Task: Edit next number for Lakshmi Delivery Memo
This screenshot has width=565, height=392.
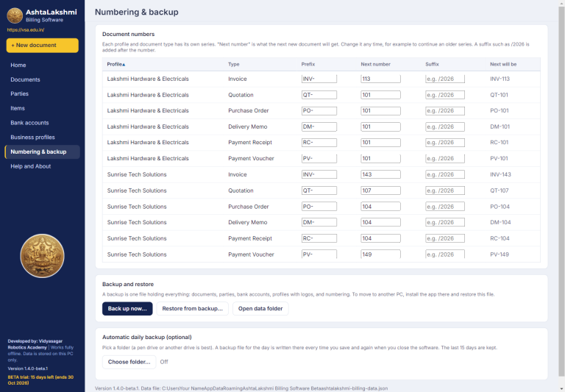Action: pos(380,126)
